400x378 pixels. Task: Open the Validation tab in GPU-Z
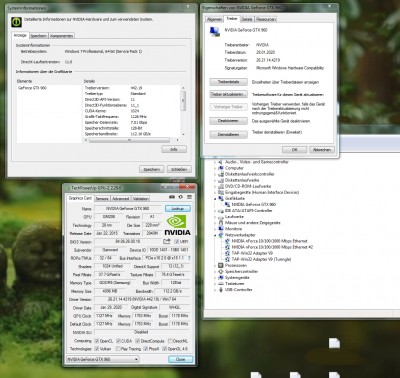[141, 199]
